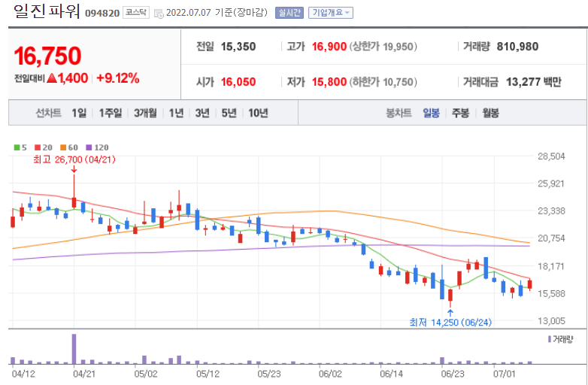Click the 2022.07.07 기준(장마감) date text
Image resolution: width=588 pixels, height=385 pixels.
[217, 13]
